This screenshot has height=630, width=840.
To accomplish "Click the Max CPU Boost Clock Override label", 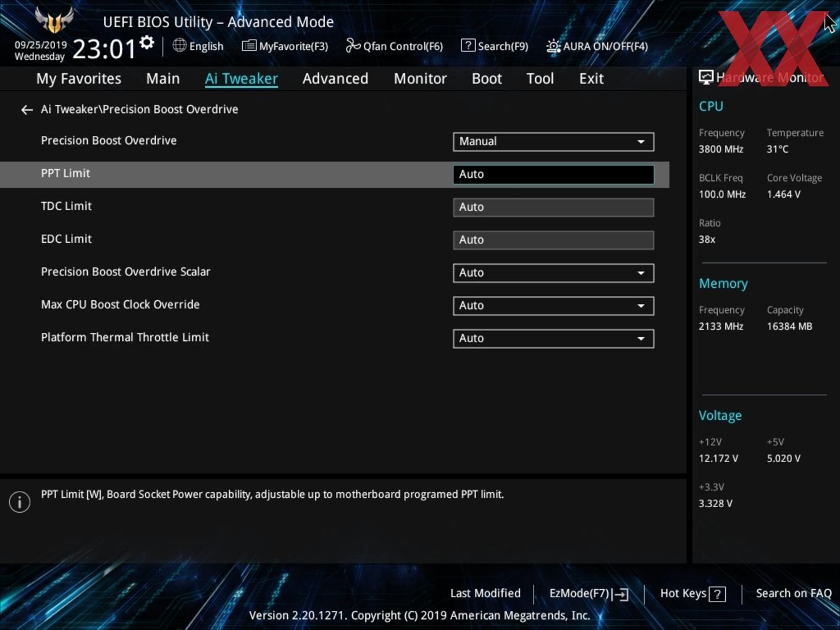I will (x=120, y=304).
